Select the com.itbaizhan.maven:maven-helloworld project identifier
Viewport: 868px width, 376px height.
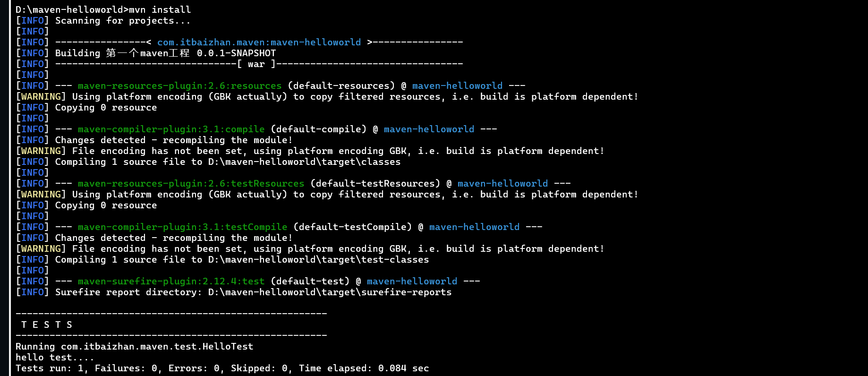coord(259,42)
